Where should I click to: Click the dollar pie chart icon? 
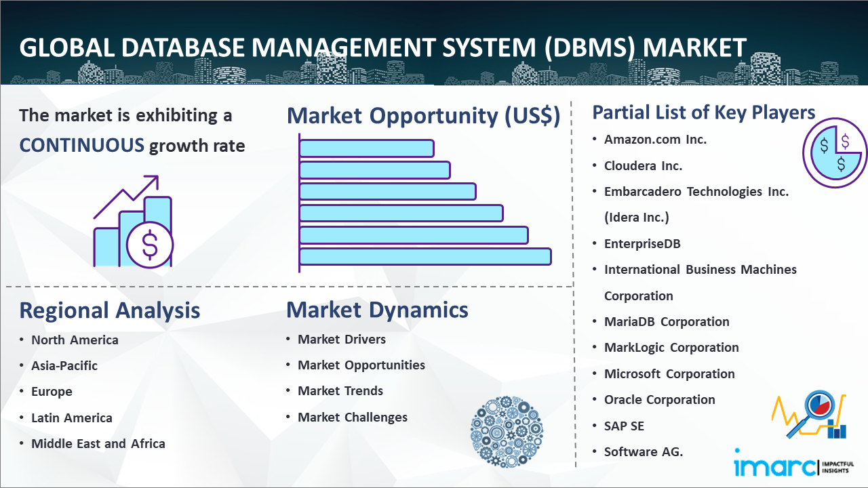[834, 153]
